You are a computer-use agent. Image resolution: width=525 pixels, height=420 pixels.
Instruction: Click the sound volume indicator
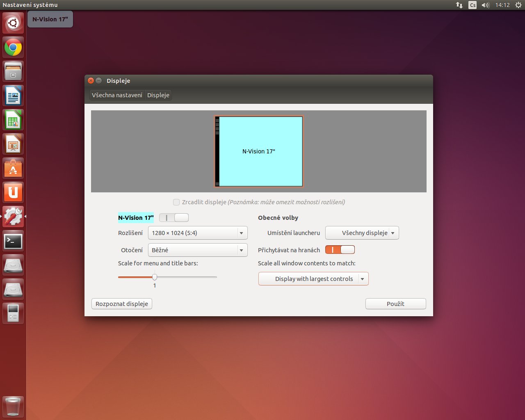coord(485,5)
